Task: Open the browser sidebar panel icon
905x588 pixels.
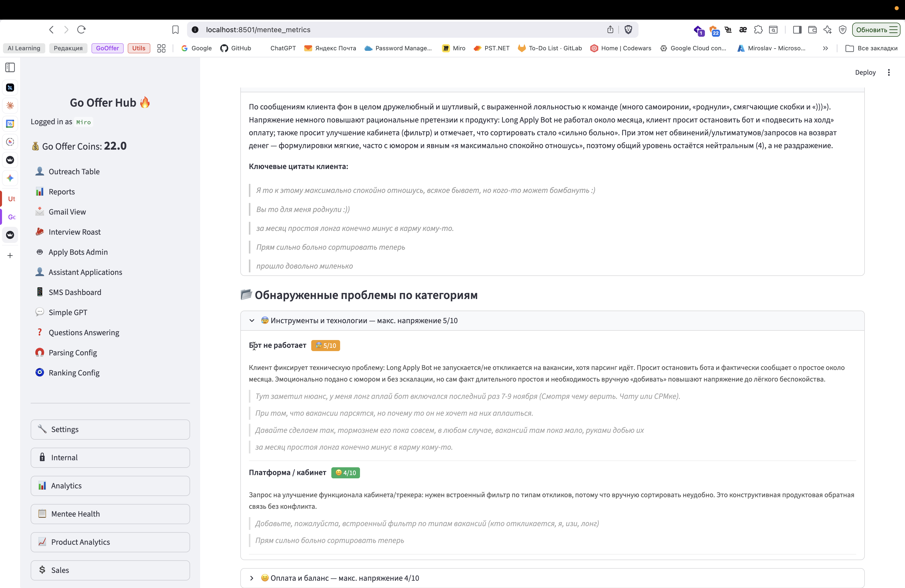Action: click(797, 30)
